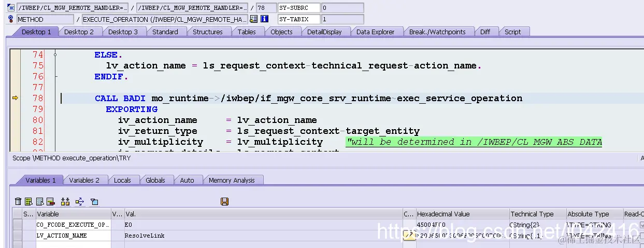Switch to the Desktop 2 tab

coord(79,32)
